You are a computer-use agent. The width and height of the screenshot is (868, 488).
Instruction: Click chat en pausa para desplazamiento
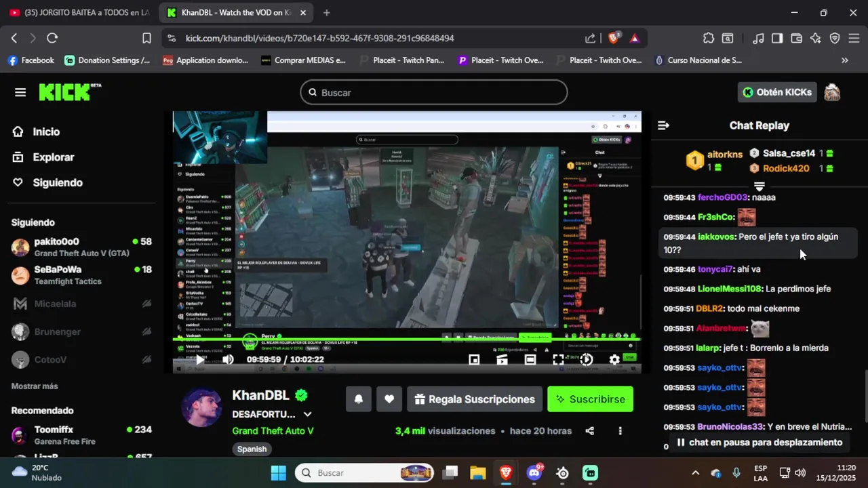coord(759,443)
